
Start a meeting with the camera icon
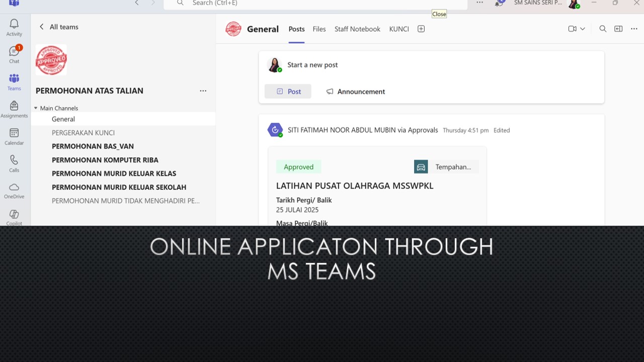pyautogui.click(x=572, y=29)
